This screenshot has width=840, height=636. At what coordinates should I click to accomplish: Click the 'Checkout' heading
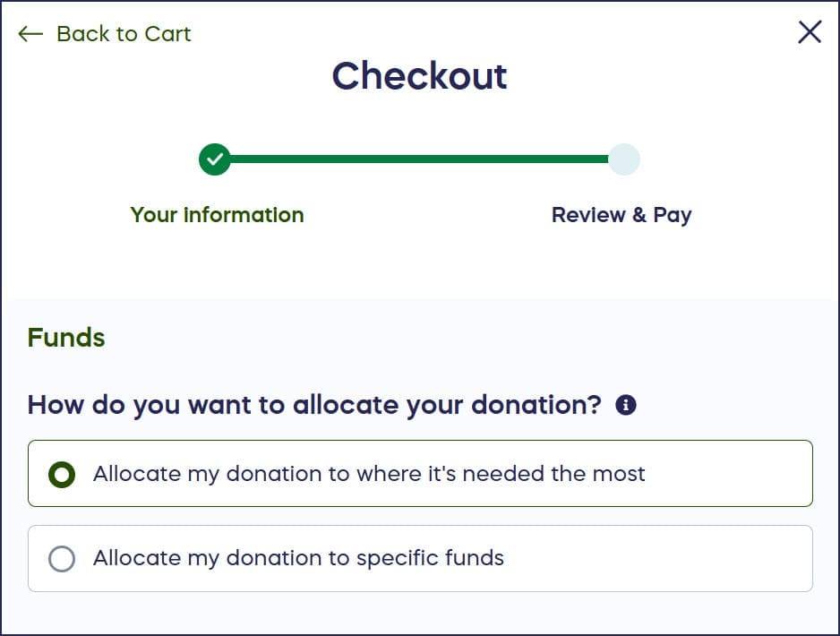[419, 76]
